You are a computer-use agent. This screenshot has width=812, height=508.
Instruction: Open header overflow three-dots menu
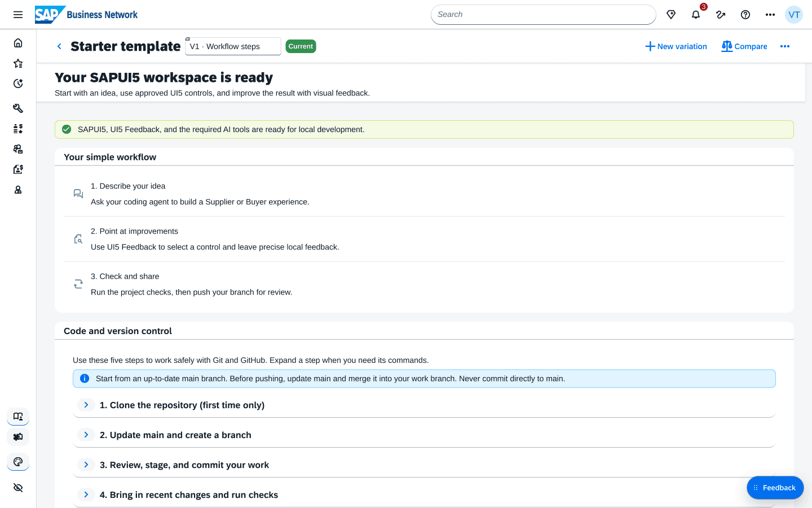770,15
